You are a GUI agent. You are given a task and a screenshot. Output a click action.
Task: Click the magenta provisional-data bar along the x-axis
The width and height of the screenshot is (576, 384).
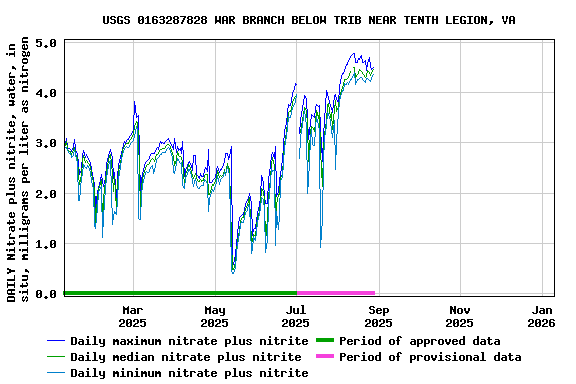pos(336,293)
